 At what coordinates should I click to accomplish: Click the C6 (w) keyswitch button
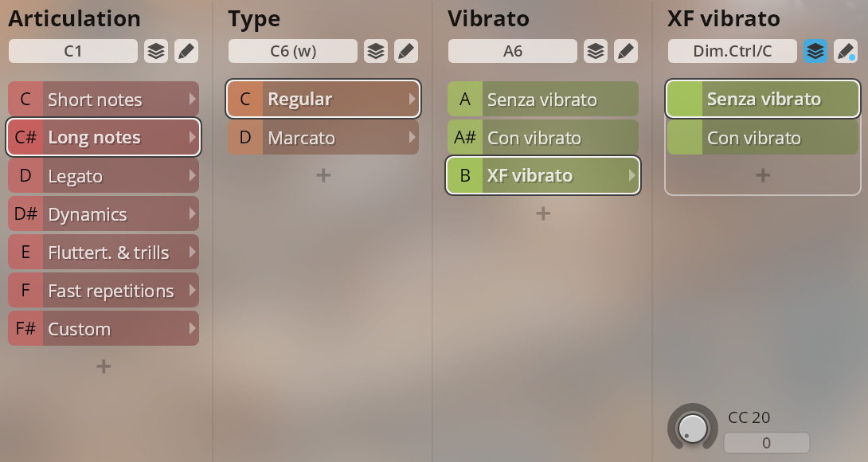(293, 52)
